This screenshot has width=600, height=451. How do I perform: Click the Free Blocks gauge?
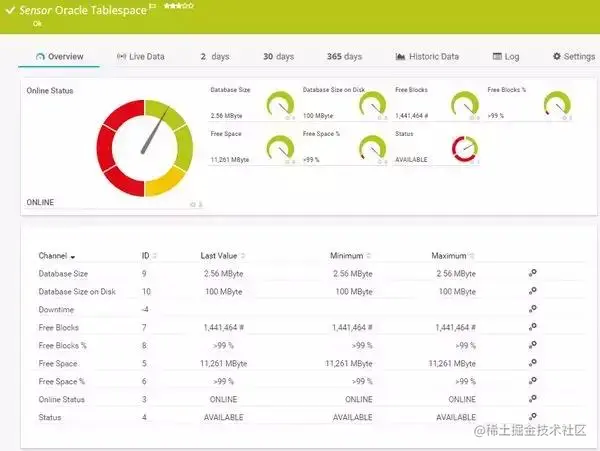(465, 104)
